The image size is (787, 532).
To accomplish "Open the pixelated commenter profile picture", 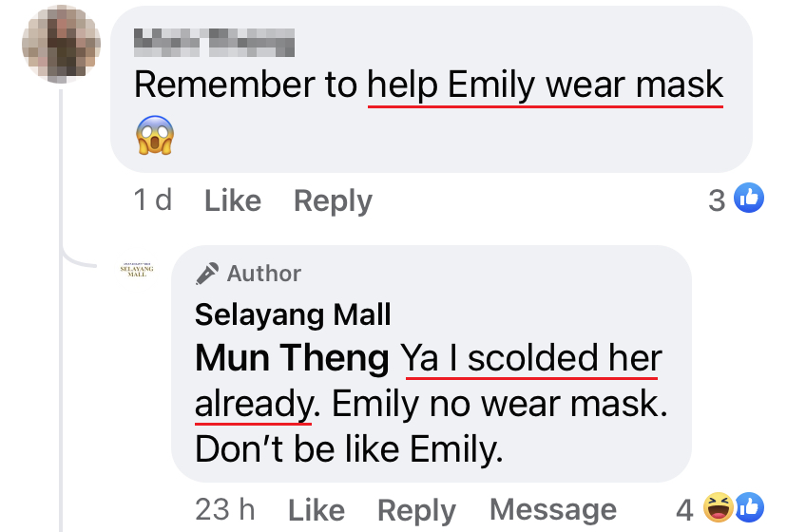I will pos(61,44).
